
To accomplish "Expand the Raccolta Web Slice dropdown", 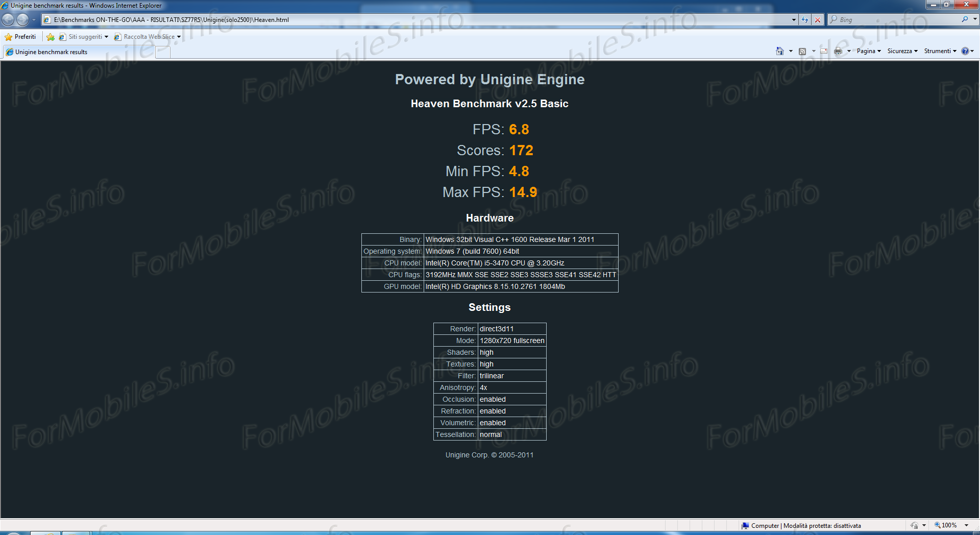I will click(x=179, y=37).
